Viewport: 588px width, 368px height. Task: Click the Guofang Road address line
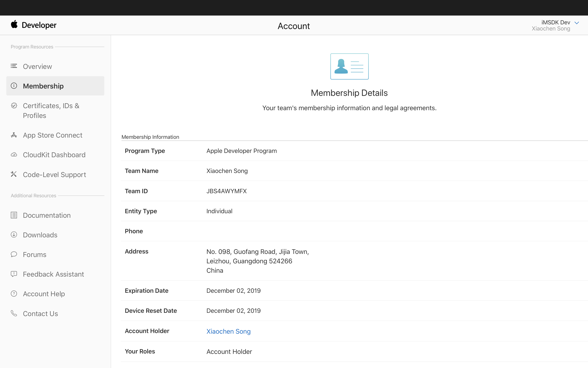pos(257,252)
